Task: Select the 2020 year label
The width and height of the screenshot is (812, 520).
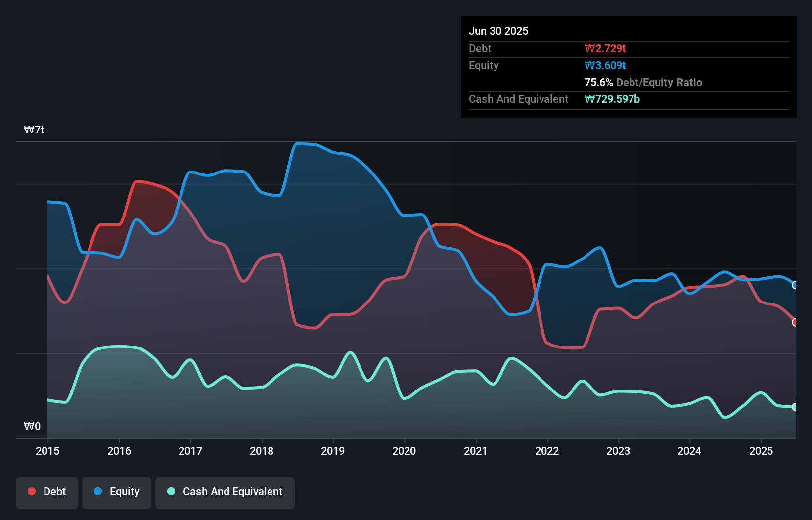Action: (404, 451)
